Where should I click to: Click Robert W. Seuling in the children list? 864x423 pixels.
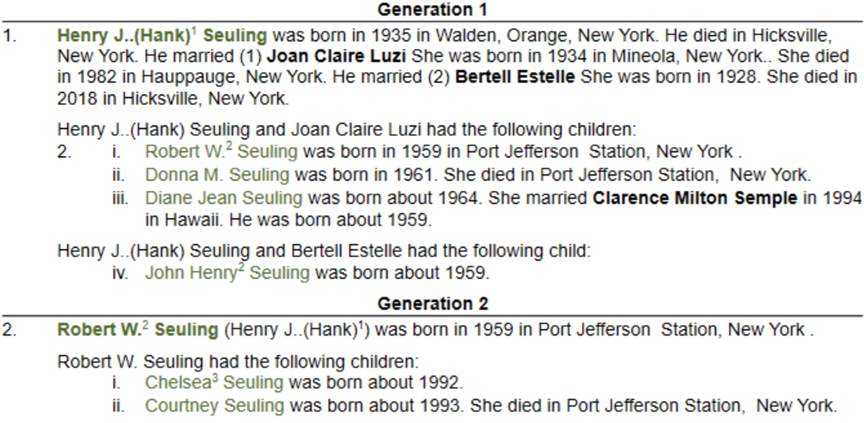click(221, 151)
